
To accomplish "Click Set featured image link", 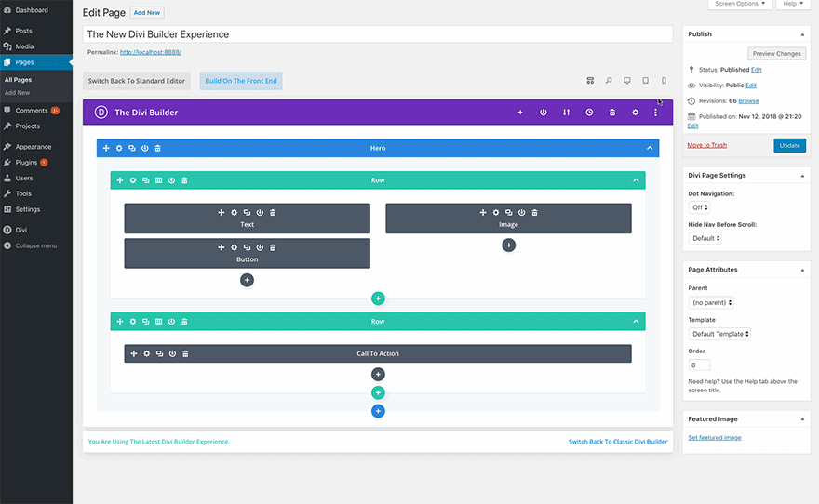I will point(715,438).
